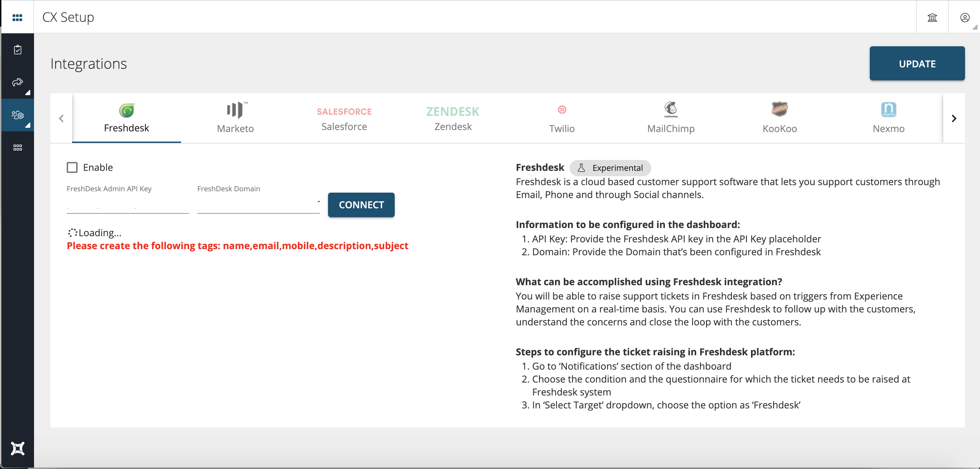Open the users settings gear sidebar icon
980x469 pixels.
[17, 115]
